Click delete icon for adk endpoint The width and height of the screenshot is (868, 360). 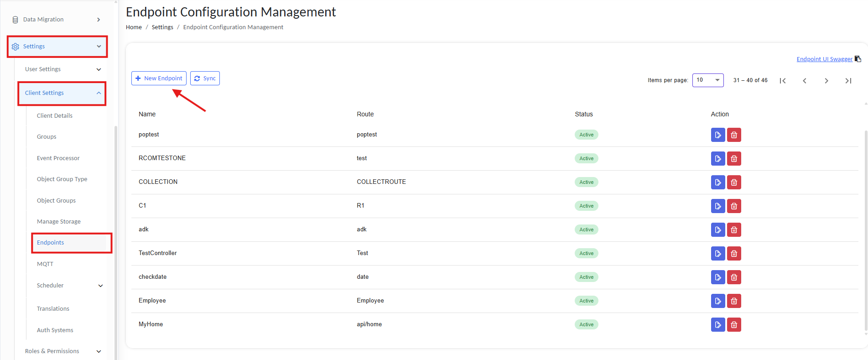733,230
